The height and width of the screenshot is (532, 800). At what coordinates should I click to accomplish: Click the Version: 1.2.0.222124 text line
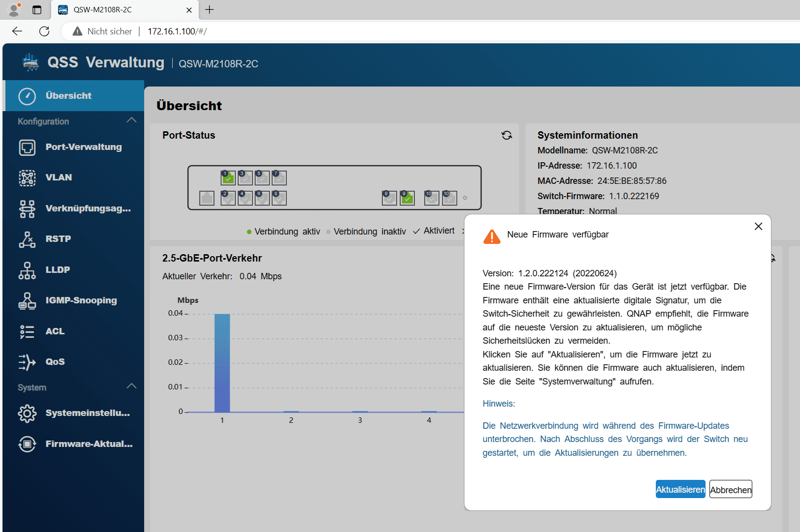coord(550,273)
